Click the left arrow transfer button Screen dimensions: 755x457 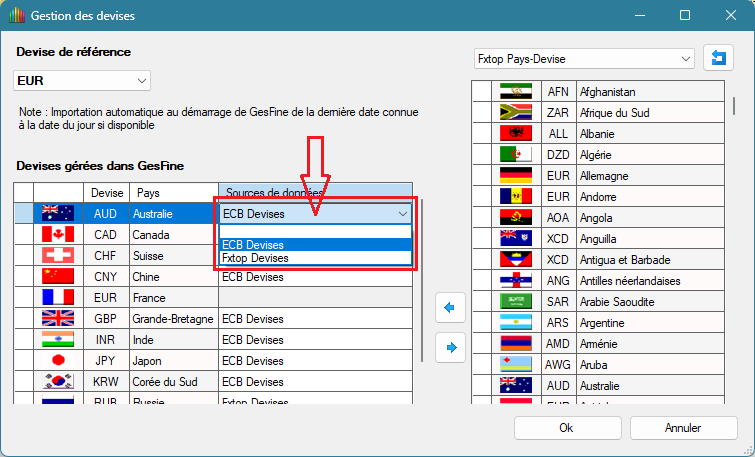tap(449, 309)
